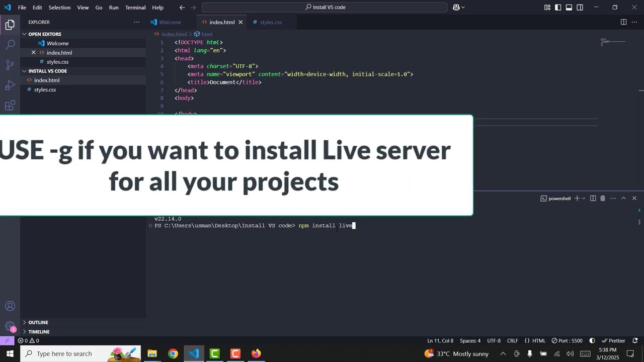Viewport: 644px width, 362px height.
Task: Toggle Secondary Side Bar visibility
Action: point(580,8)
